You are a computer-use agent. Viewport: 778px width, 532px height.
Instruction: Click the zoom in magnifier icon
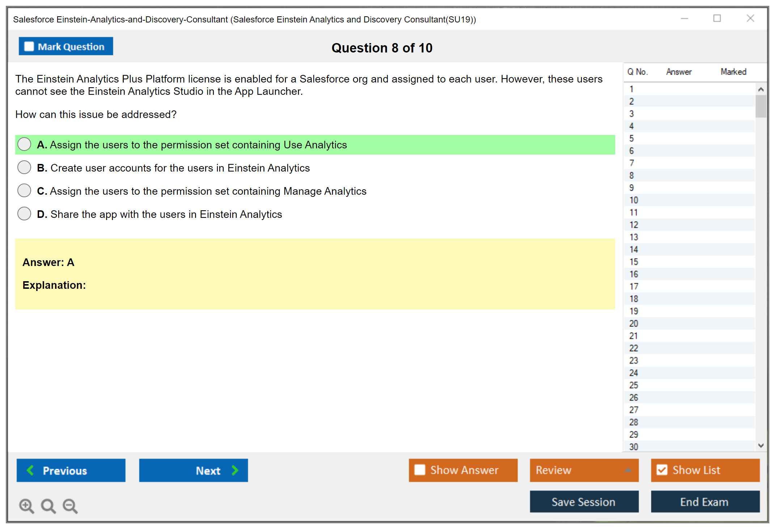pos(26,506)
